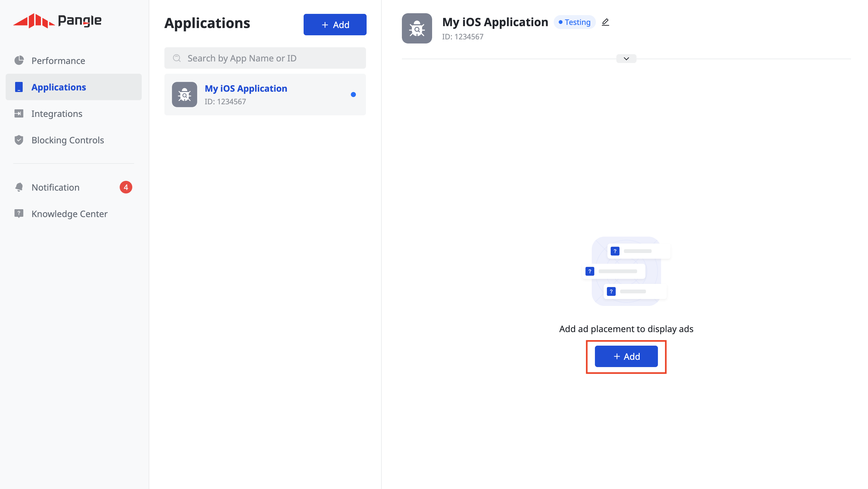Add an ad placement
The height and width of the screenshot is (489, 868).
click(626, 356)
